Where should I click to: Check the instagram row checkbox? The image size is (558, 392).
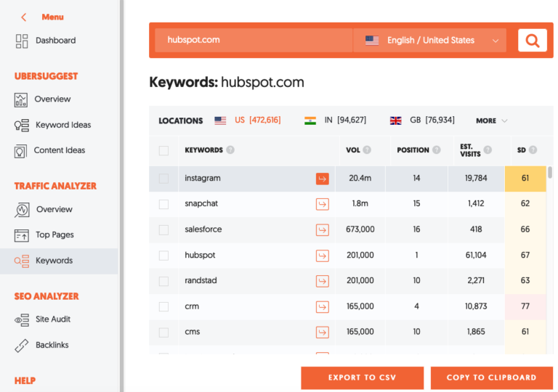163,178
